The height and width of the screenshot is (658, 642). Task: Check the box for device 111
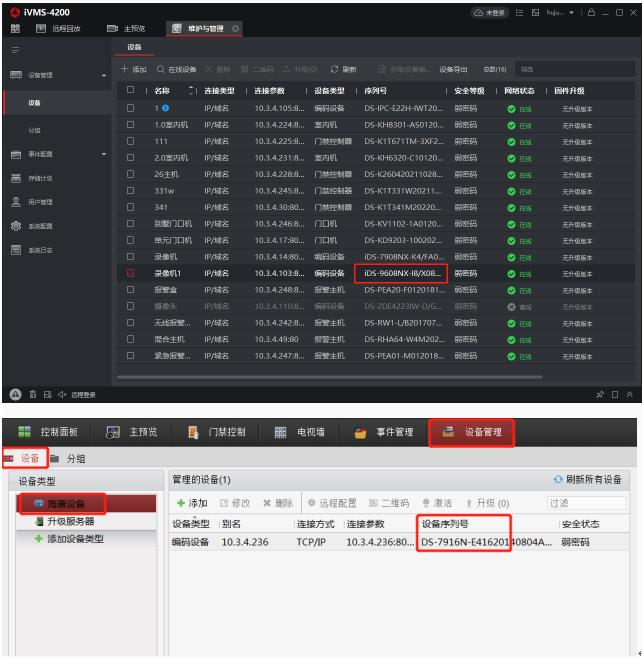[x=130, y=141]
